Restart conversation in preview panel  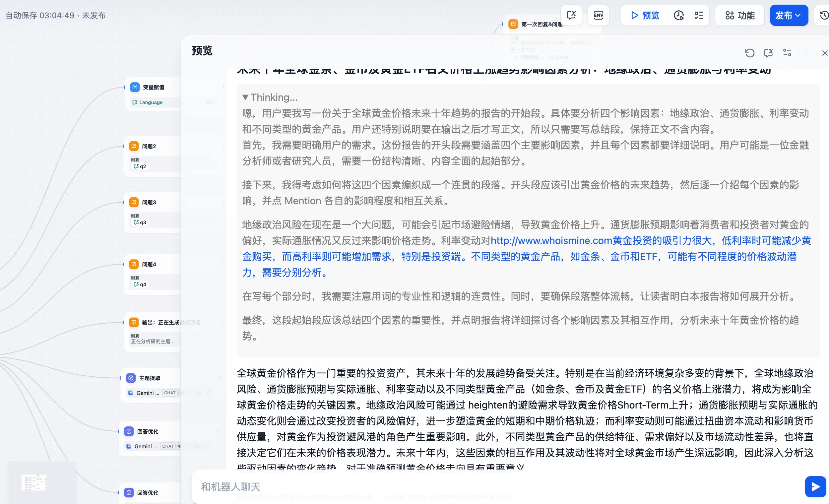750,53
